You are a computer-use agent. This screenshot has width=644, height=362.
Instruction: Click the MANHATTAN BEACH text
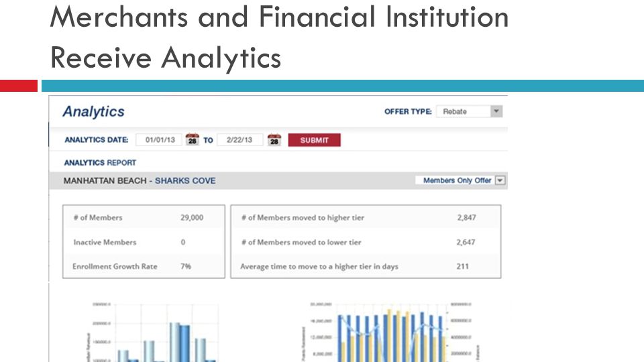tap(105, 180)
